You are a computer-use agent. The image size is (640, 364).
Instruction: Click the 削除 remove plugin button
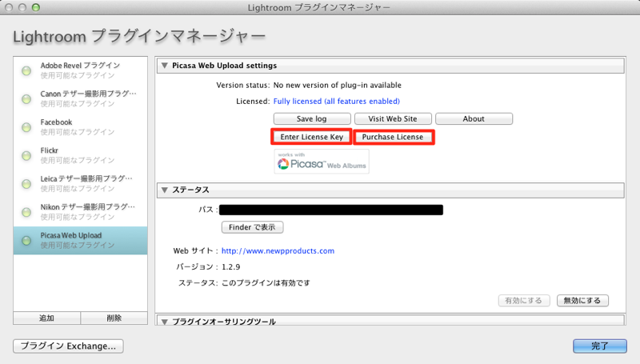click(x=114, y=318)
